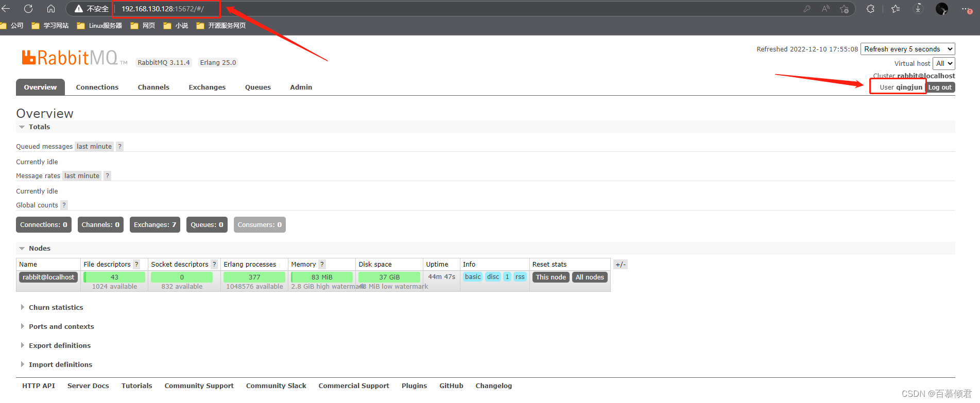
Task: Click the Connections: 0 count button
Action: tap(44, 225)
